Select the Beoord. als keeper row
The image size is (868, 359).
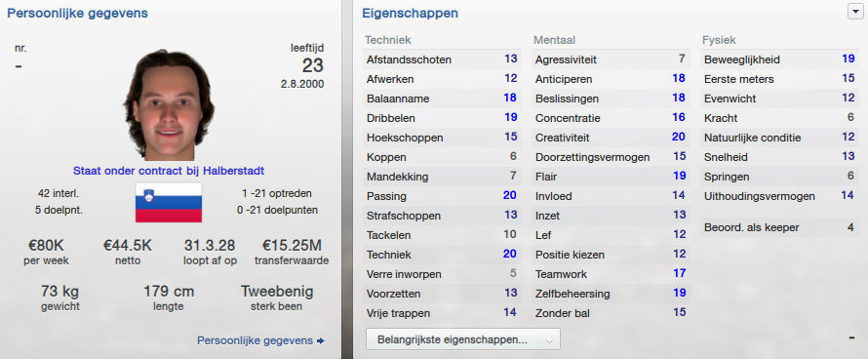pyautogui.click(x=779, y=227)
